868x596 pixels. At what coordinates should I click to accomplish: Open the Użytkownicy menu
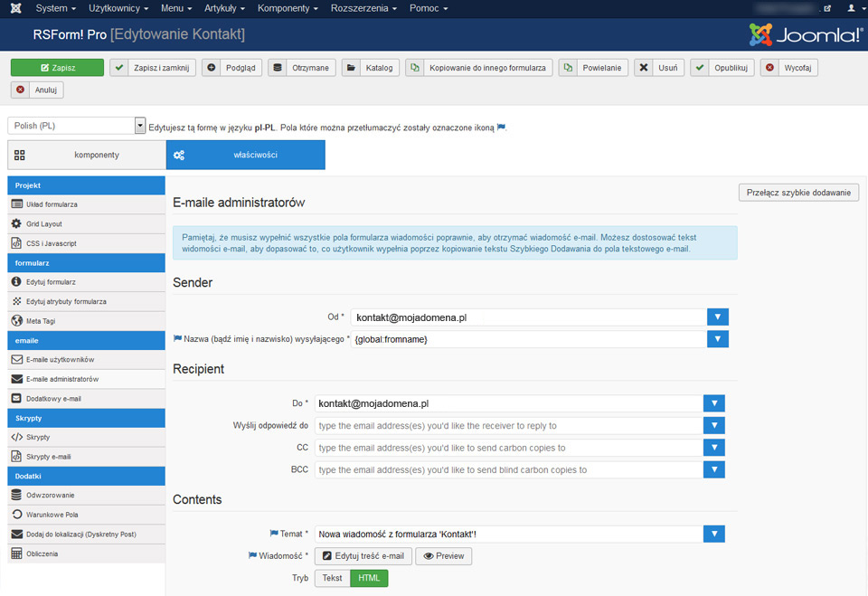point(118,8)
